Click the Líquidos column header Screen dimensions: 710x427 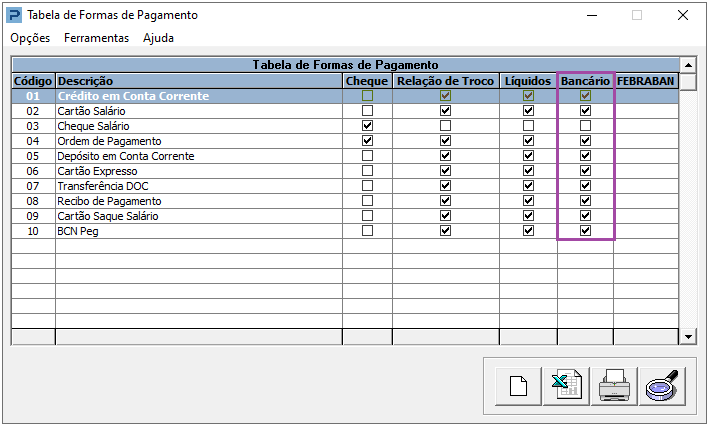point(528,81)
